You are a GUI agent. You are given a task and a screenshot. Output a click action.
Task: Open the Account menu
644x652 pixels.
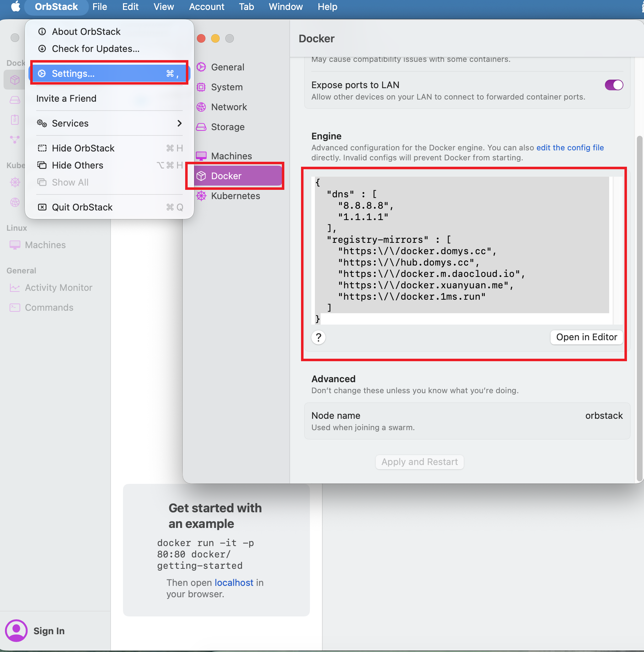coord(206,7)
